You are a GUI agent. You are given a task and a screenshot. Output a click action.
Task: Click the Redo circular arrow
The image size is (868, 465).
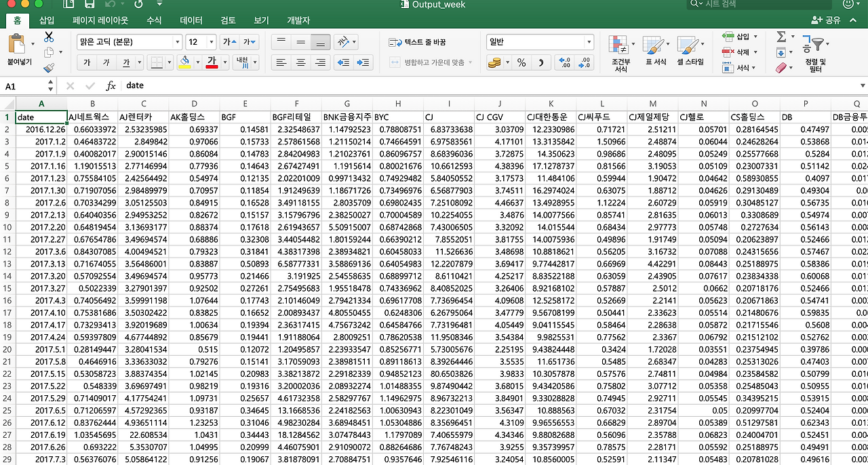[138, 4]
